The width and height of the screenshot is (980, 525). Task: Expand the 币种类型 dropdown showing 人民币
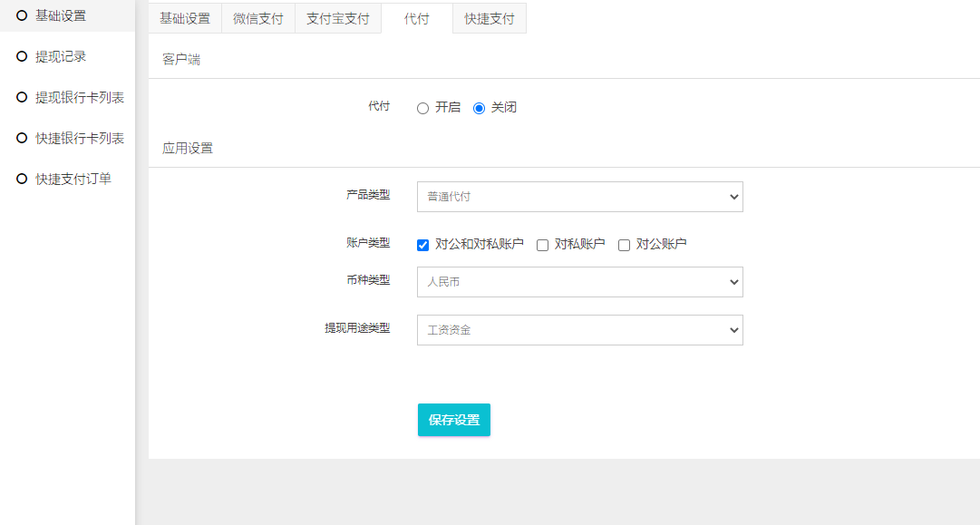[580, 282]
